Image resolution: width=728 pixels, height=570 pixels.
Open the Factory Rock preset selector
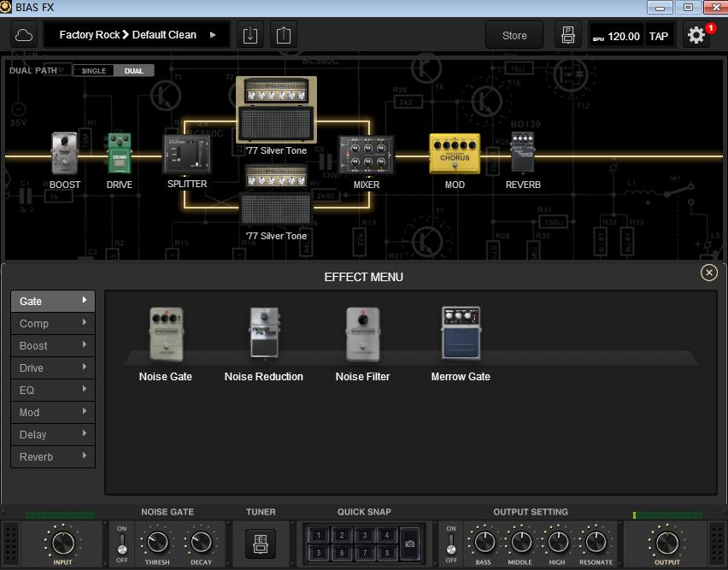137,35
